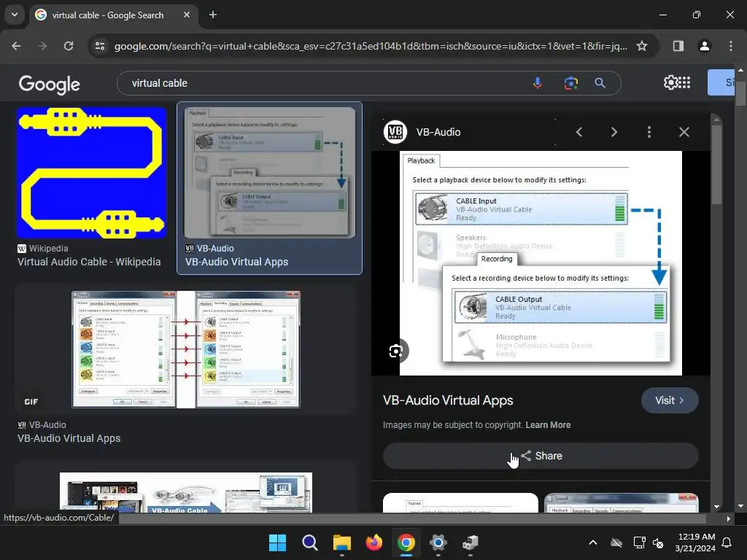This screenshot has height=560, width=747.
Task: Click Chrome icon in taskbar
Action: pos(406,542)
